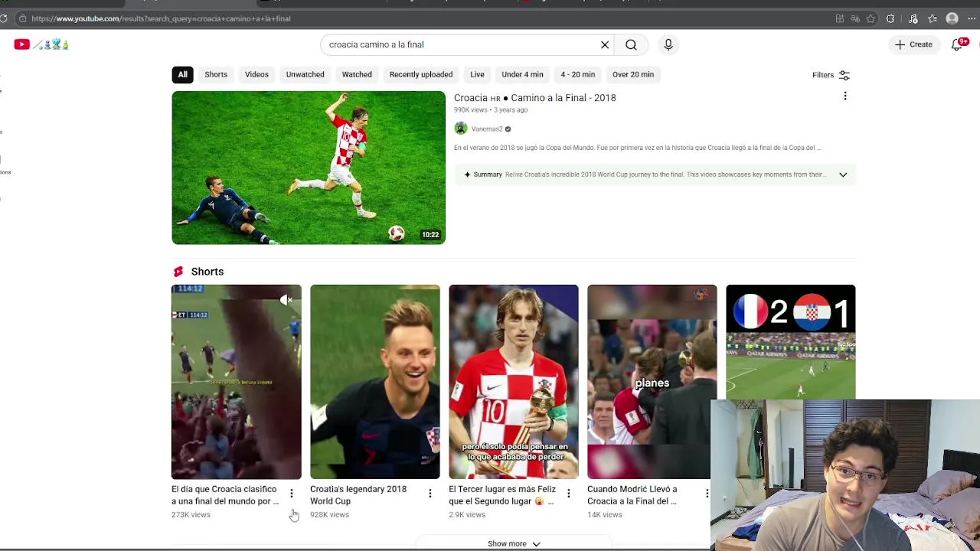
Task: Open three-dot menu for Croacia Camino a la Final video
Action: click(845, 96)
